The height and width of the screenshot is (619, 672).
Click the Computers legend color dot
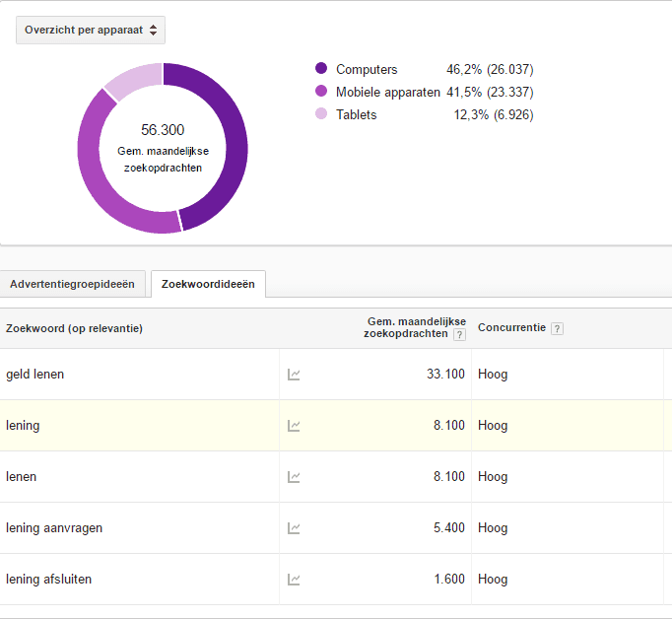(321, 69)
